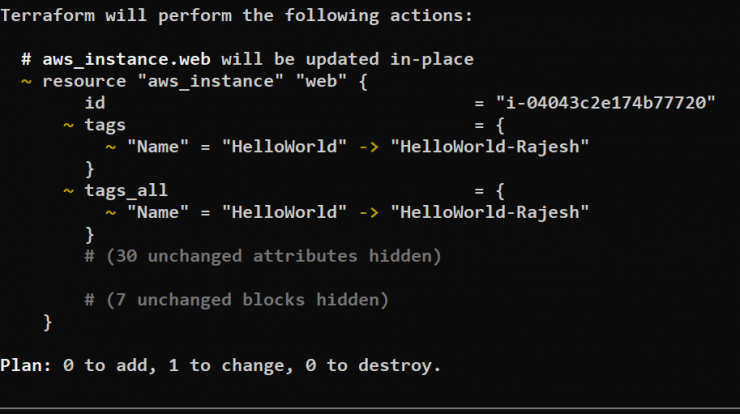
Task: Click the yellow tilde before 'tags'
Action: [x=68, y=125]
